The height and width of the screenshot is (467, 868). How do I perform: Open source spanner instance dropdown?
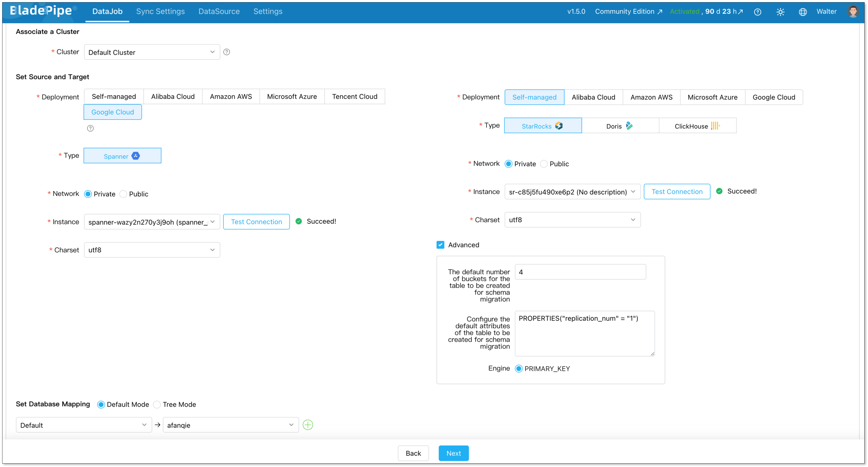tap(152, 222)
